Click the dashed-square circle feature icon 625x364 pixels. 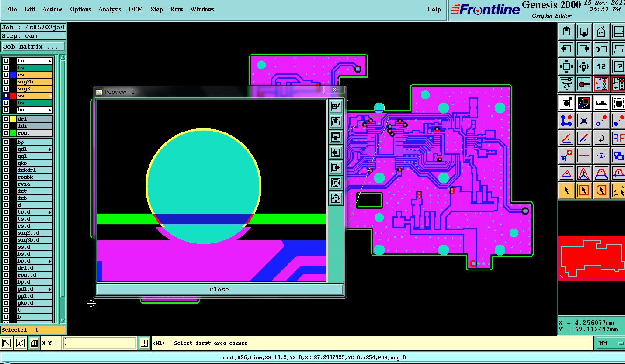(618, 103)
